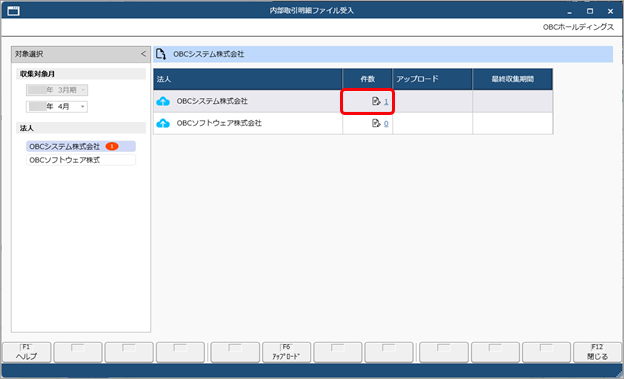Screen dimensions: 624x379
Task: Open the 4月 month dropdown
Action: pos(57,107)
